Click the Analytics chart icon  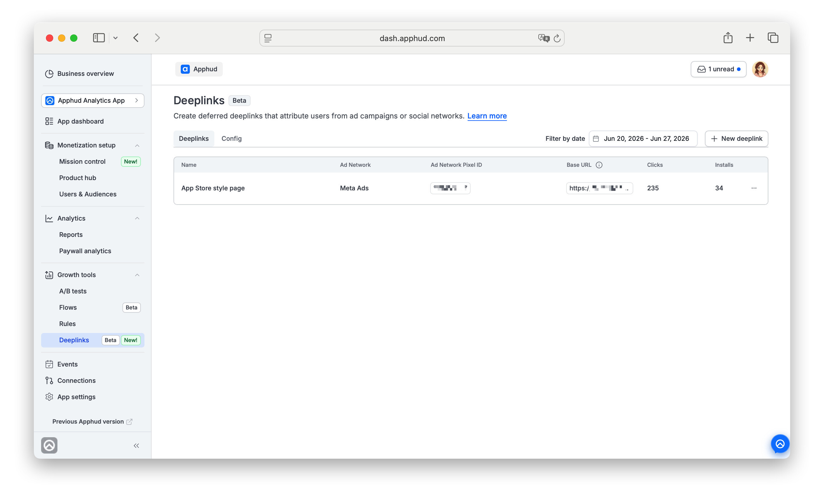pyautogui.click(x=49, y=218)
